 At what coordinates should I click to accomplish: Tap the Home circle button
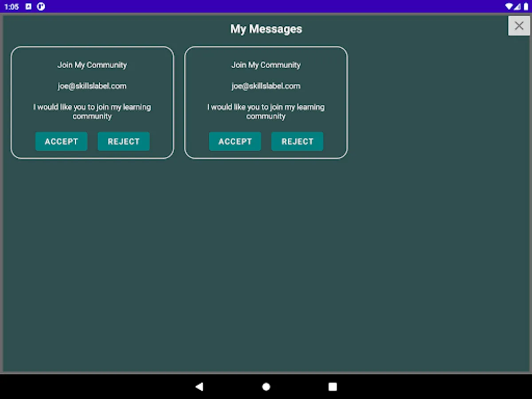tap(266, 387)
